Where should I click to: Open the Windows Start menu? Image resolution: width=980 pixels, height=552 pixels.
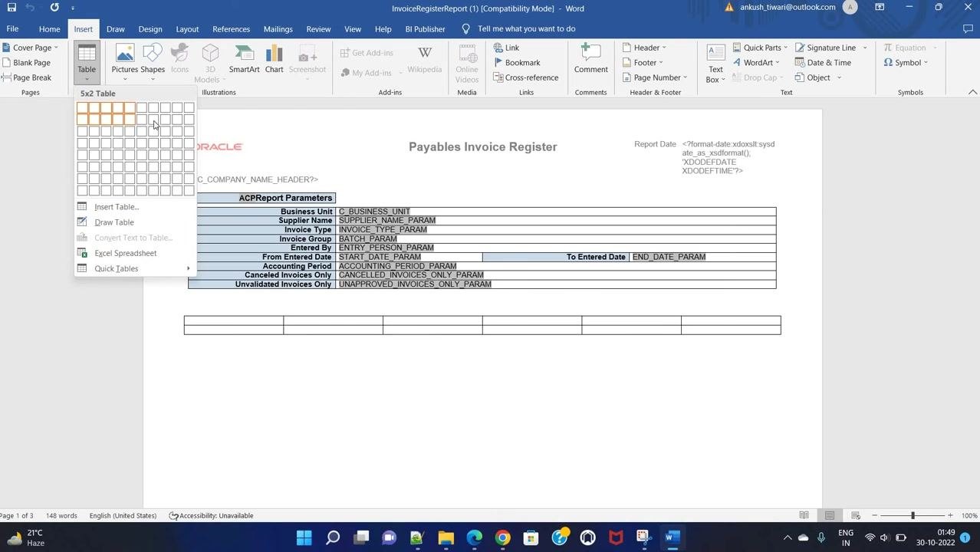pyautogui.click(x=304, y=537)
